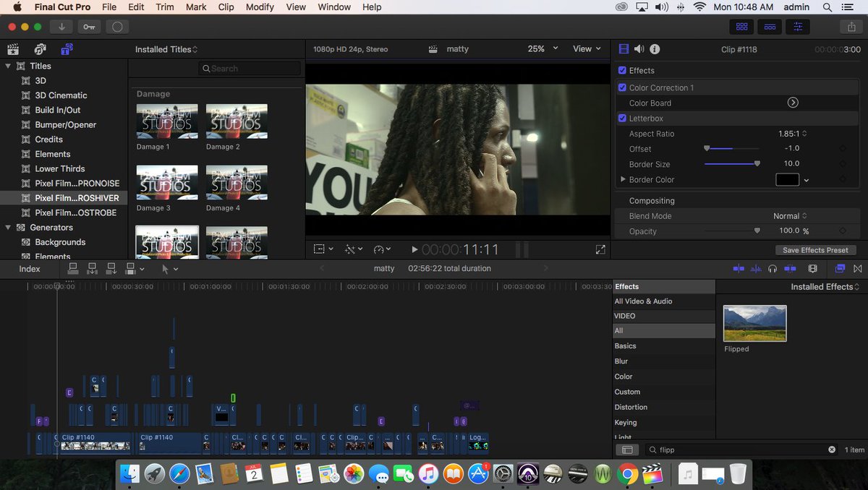Screen dimensions: 868x490
Task: Play the viewer video
Action: (x=414, y=249)
